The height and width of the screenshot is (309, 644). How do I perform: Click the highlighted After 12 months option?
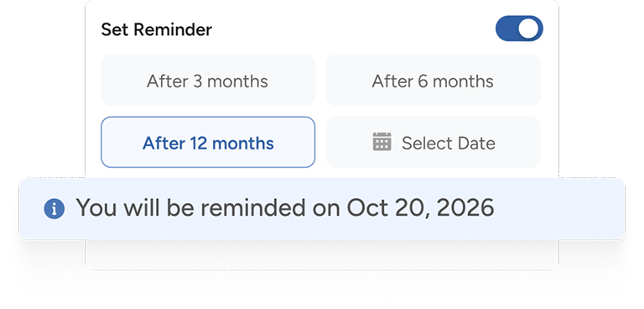click(208, 143)
